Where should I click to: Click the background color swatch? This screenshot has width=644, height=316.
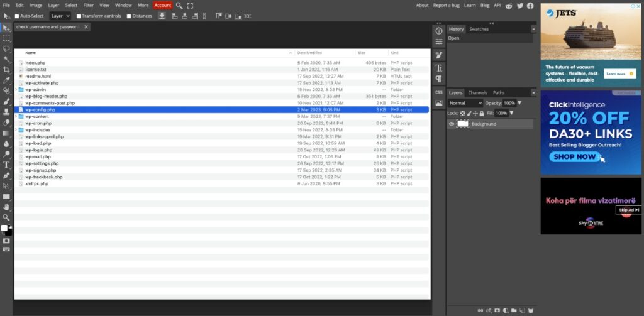pos(8,232)
